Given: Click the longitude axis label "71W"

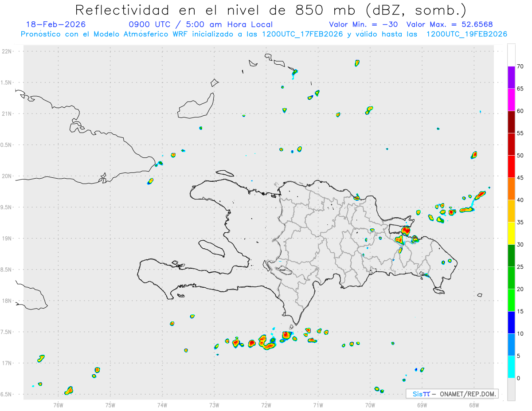Looking at the screenshot, I should point(318,404).
